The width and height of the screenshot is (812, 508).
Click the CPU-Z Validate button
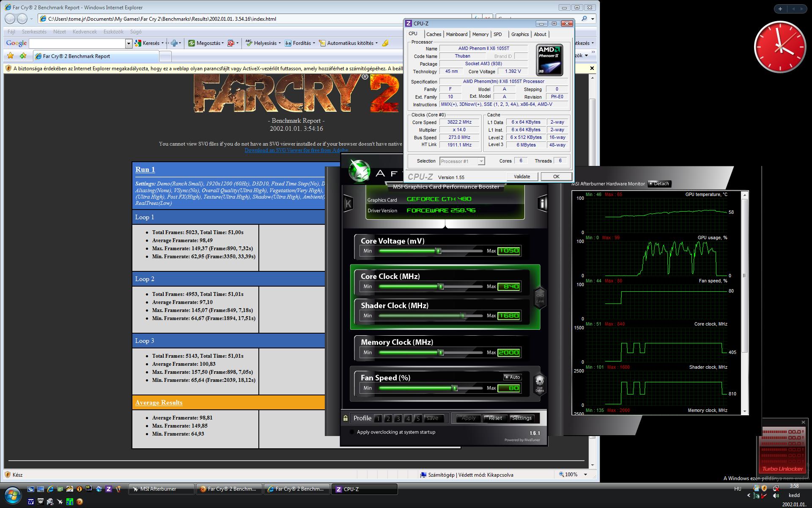(x=522, y=177)
